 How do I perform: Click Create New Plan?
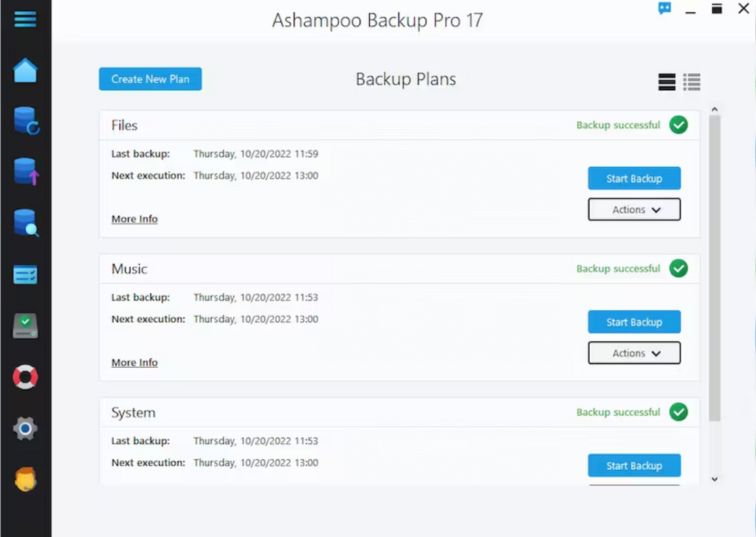point(150,78)
